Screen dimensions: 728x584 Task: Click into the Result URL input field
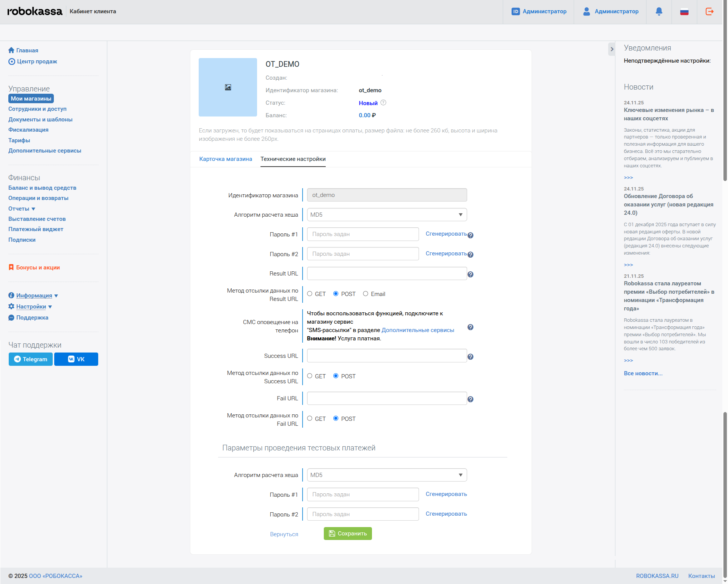[x=386, y=274]
